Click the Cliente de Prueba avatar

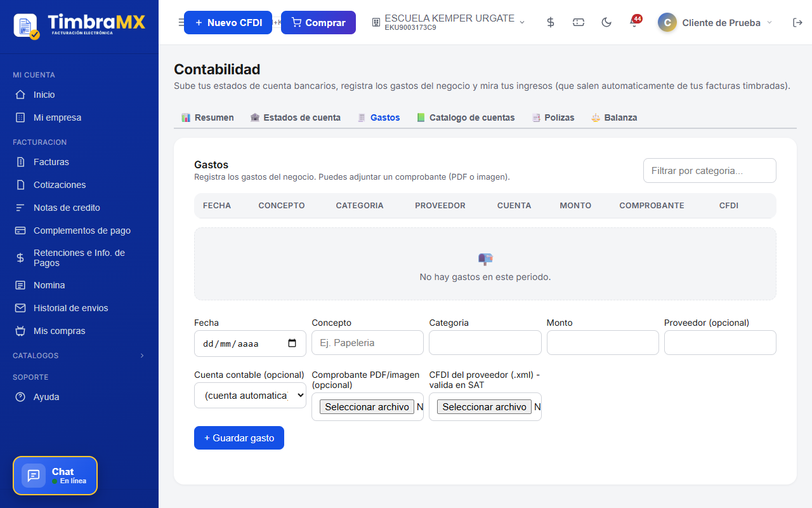point(667,23)
